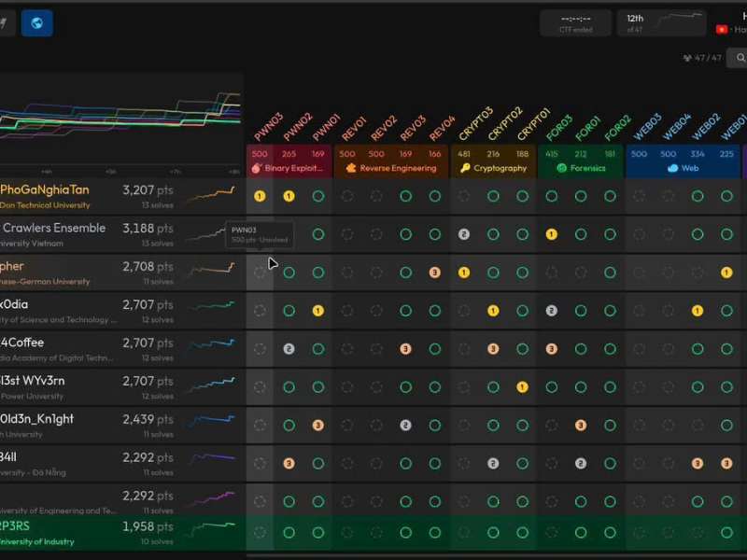Select 0ld3n_Kn1ght's silver medal on REV03
The width and height of the screenshot is (747, 560).
tap(406, 426)
